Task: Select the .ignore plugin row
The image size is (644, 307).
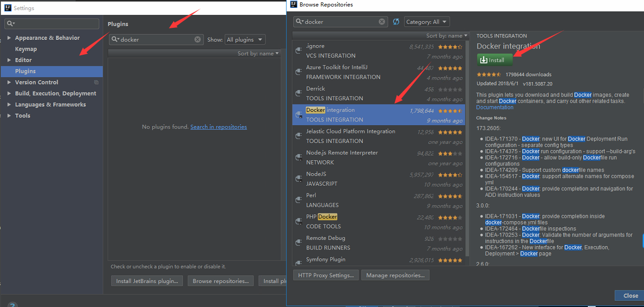Action: [x=379, y=51]
